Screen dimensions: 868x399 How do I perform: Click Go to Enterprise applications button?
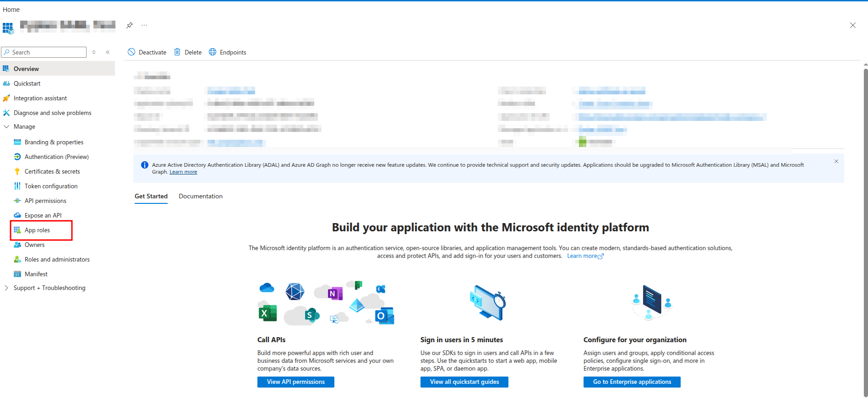(632, 382)
